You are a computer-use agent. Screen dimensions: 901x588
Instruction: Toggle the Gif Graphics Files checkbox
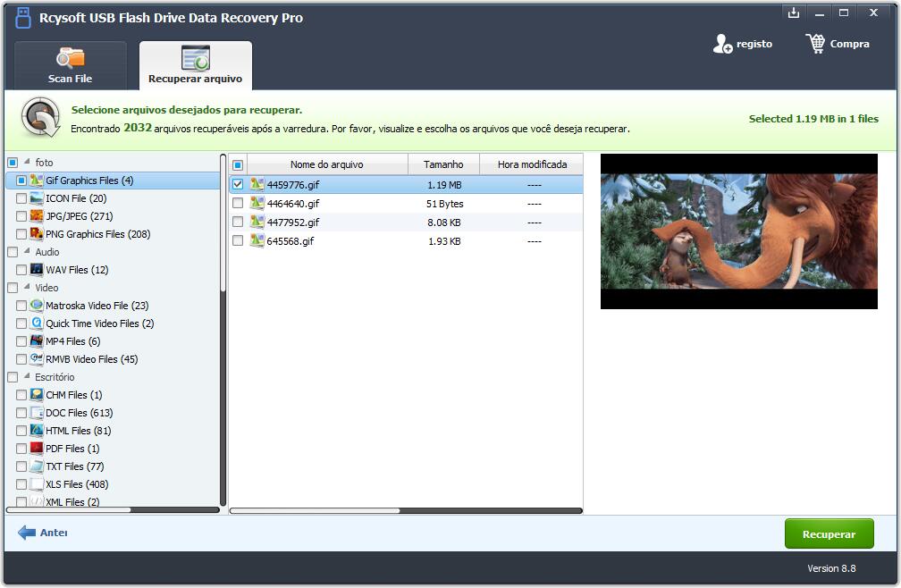tap(21, 181)
